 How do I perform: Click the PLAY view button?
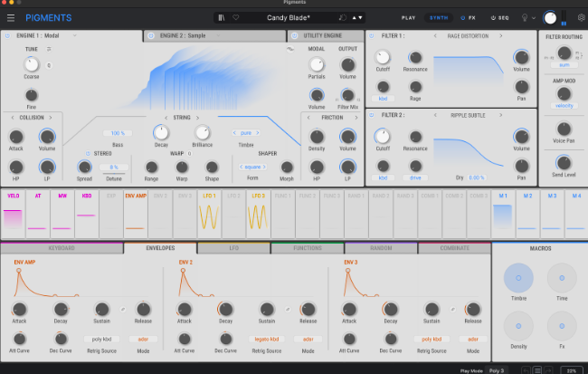[x=409, y=17]
